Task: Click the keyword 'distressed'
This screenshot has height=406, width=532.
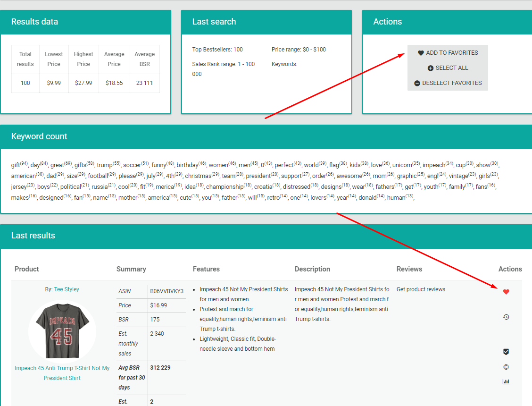Action: coord(297,187)
